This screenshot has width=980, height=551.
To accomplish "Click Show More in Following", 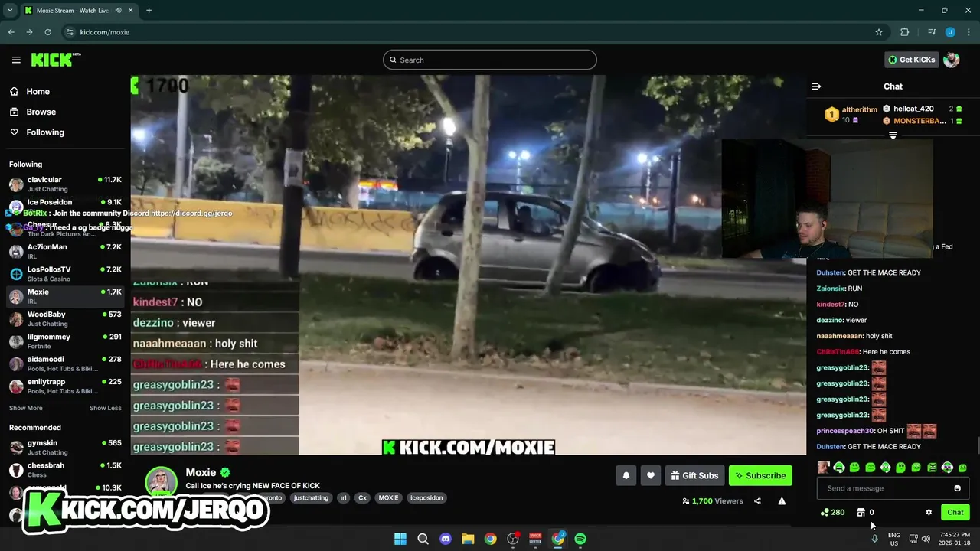I will 25,408.
